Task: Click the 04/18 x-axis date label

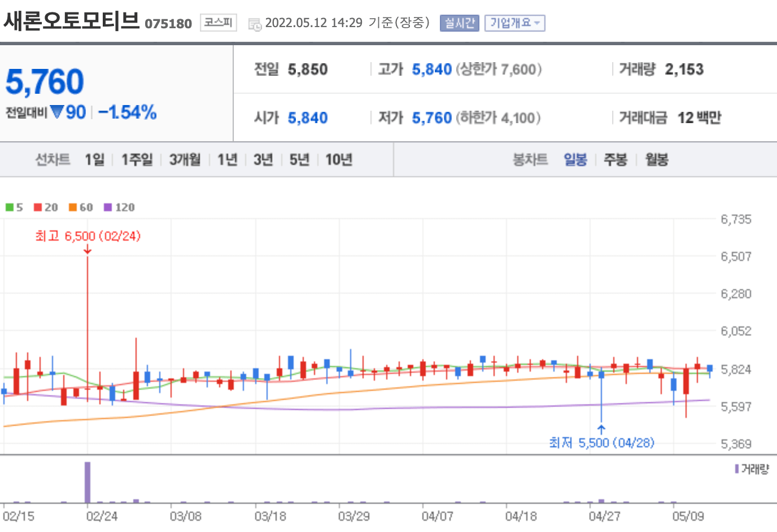Action: tap(521, 516)
